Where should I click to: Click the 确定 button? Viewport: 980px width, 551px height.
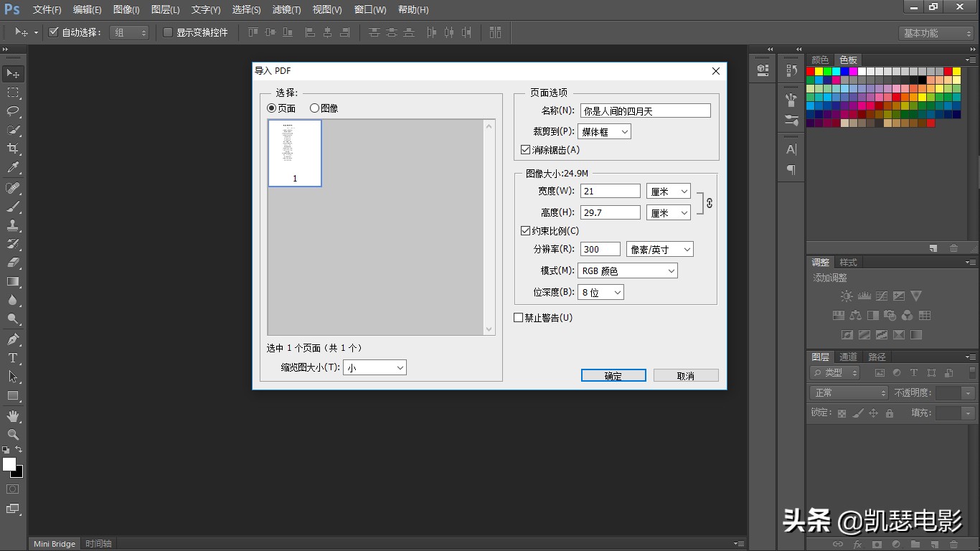[613, 376]
